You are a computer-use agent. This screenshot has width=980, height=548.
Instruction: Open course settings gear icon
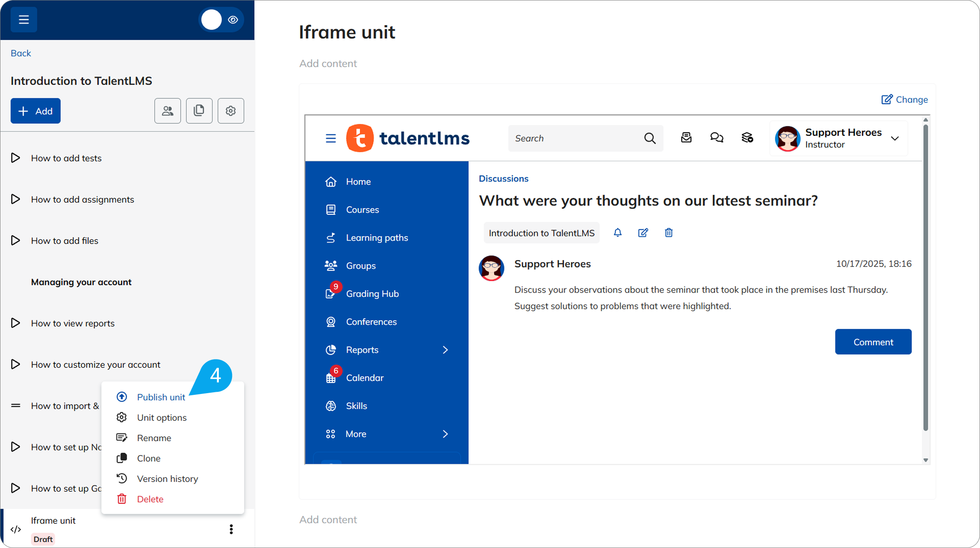(x=231, y=111)
